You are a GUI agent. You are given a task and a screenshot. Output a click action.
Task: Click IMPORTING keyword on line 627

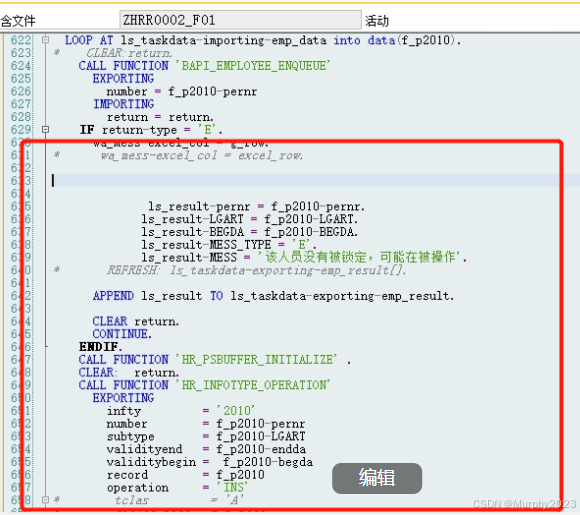[124, 104]
